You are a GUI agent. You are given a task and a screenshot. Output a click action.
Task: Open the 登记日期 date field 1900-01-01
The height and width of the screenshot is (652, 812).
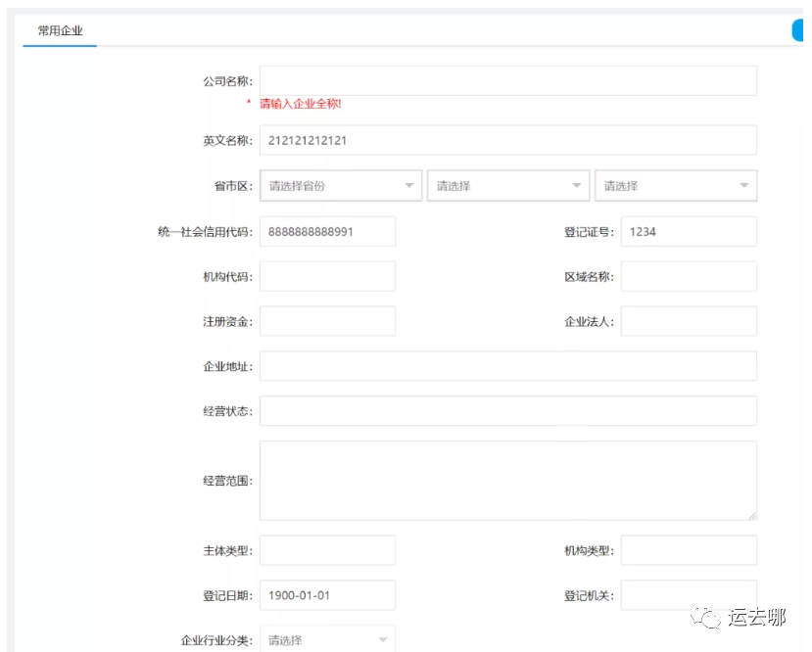pos(327,595)
